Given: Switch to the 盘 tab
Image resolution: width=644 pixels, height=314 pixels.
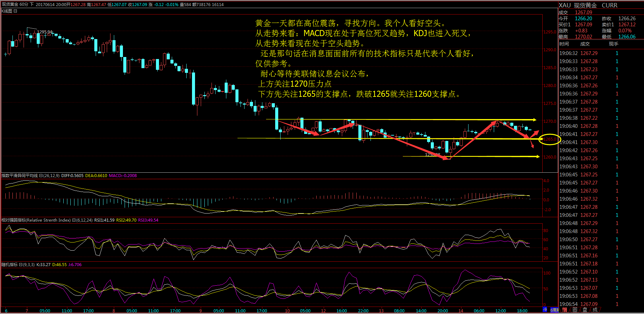Looking at the screenshot, I should (585, 310).
